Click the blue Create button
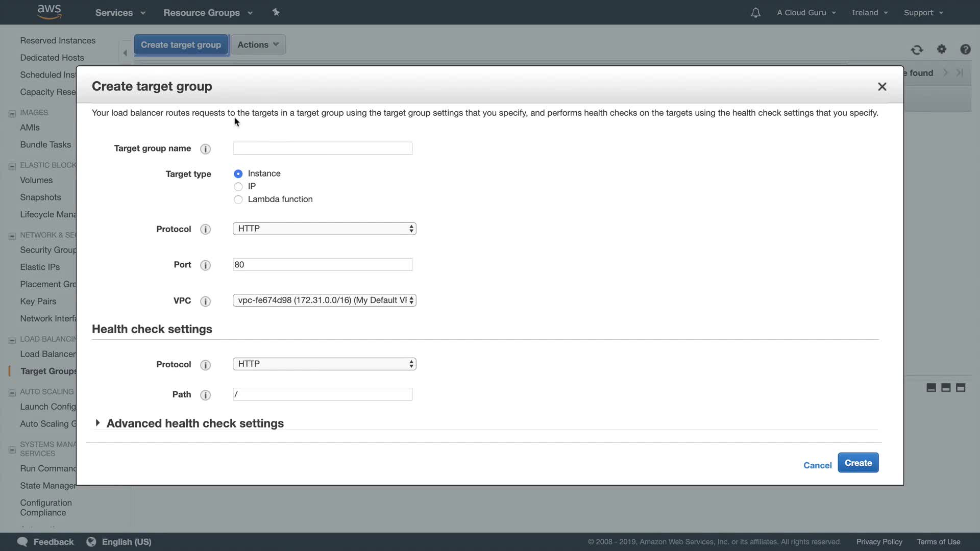The image size is (980, 551). [x=857, y=463]
